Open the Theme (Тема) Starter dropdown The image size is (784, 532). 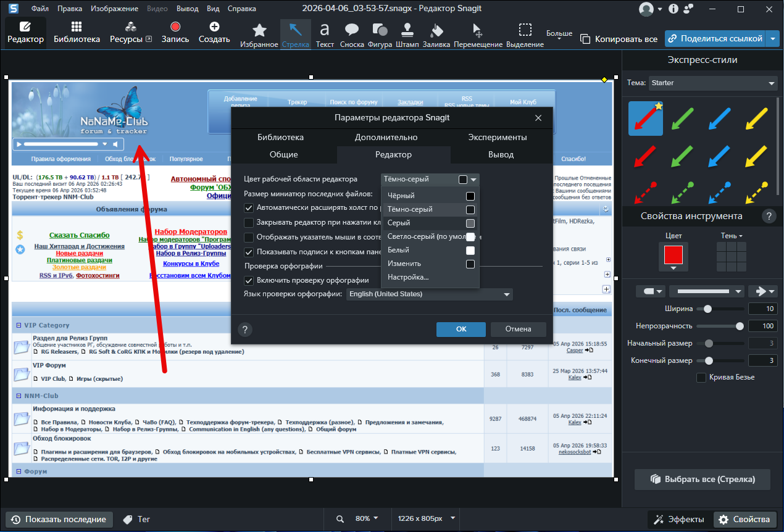714,83
